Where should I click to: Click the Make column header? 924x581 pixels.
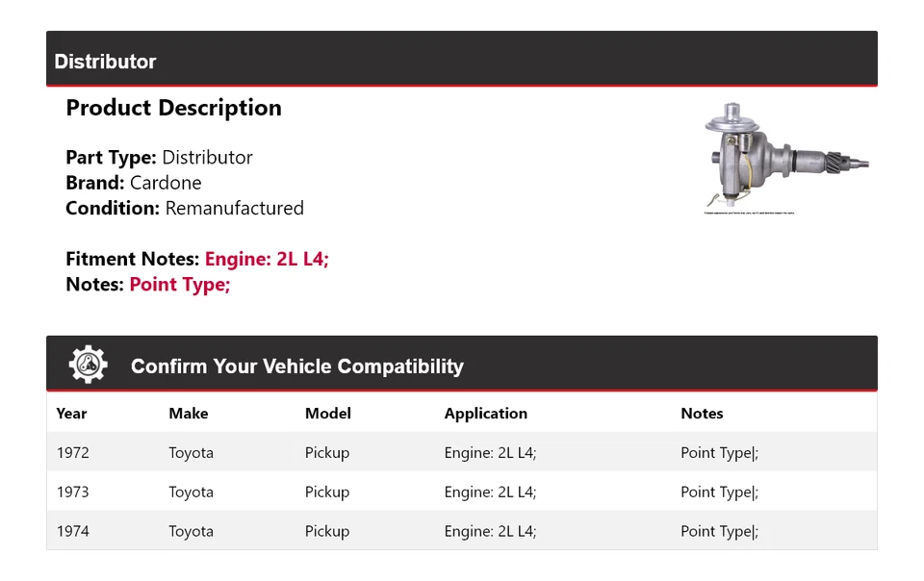coord(189,414)
